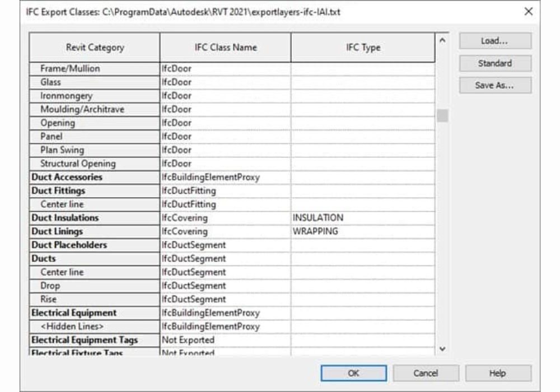Cancel the IFC export classes dialog

coord(426,373)
